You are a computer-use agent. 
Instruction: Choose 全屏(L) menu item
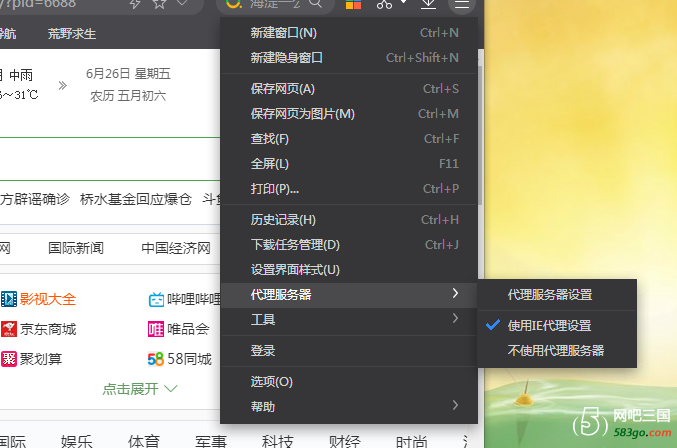tap(349, 164)
